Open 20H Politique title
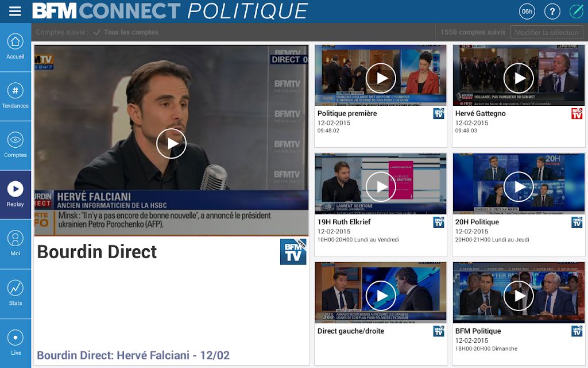588x368 pixels. coord(477,222)
